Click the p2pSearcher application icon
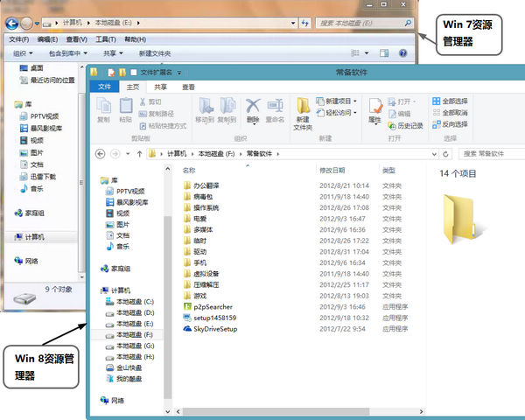This screenshot has width=525, height=420. coord(187,306)
